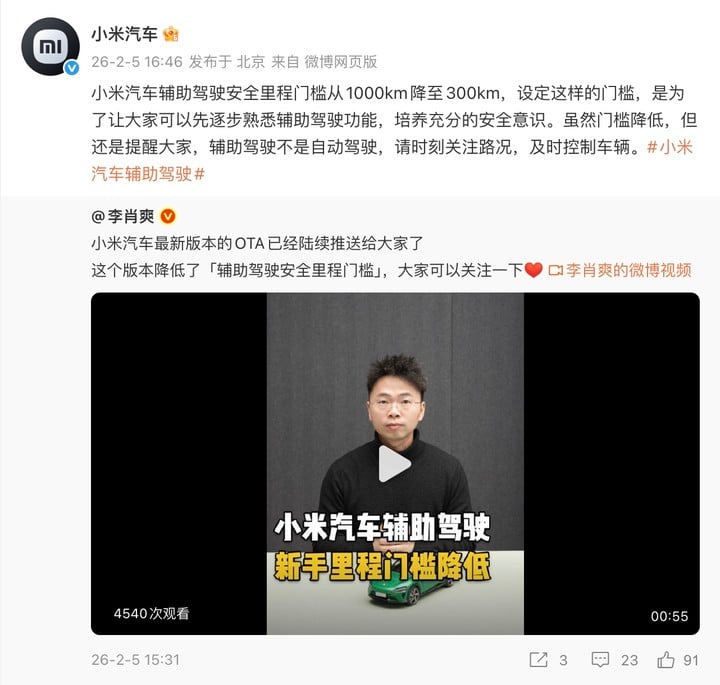The height and width of the screenshot is (685, 720).
Task: Click the orange V badge beside 李肖爽
Action: [168, 216]
